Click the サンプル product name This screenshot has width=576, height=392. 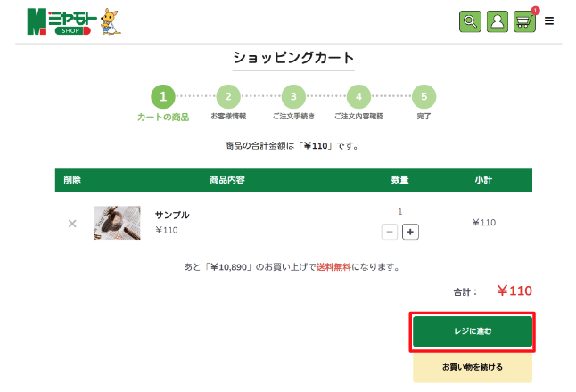[172, 215]
